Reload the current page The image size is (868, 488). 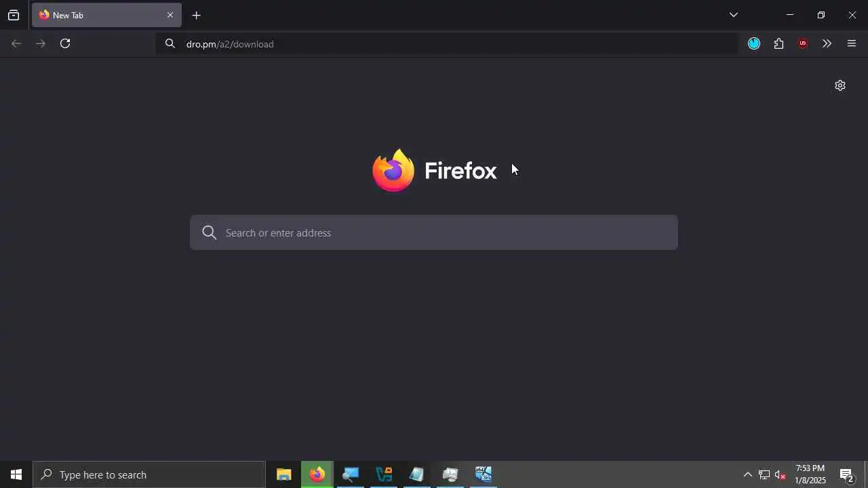[x=65, y=43]
